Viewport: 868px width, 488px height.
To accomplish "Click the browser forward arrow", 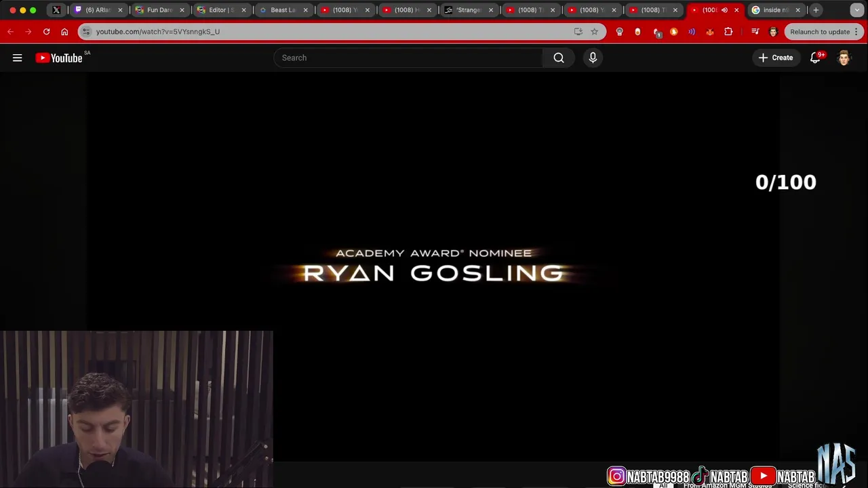I will point(28,32).
